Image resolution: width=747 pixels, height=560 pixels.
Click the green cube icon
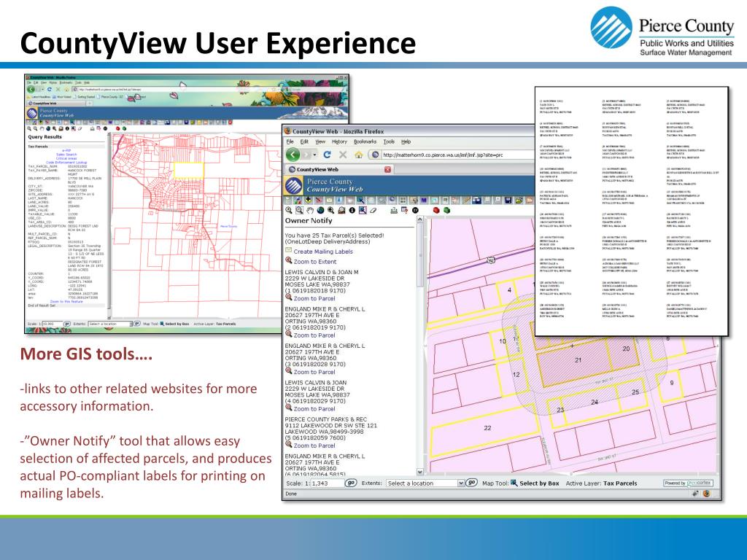point(446,210)
